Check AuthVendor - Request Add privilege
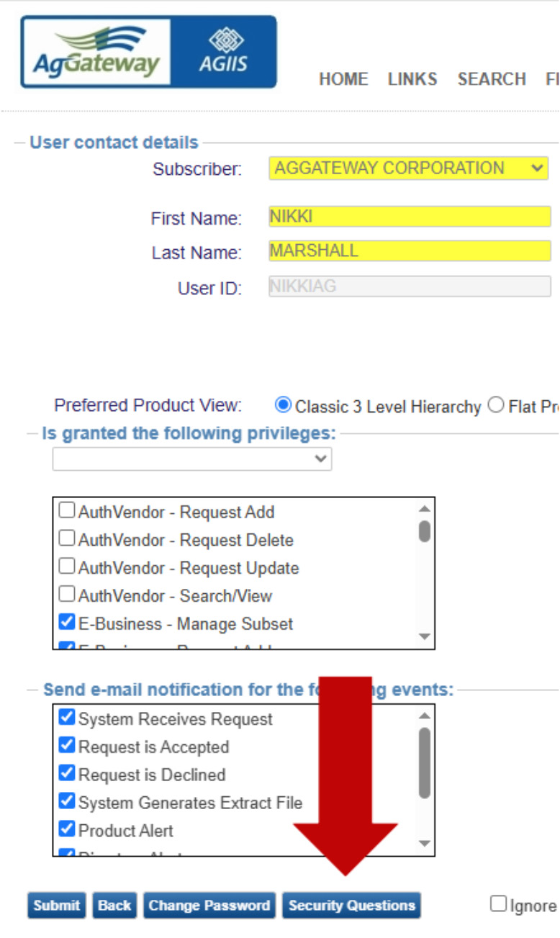Viewport: 560px width, 938px height. click(x=66, y=511)
